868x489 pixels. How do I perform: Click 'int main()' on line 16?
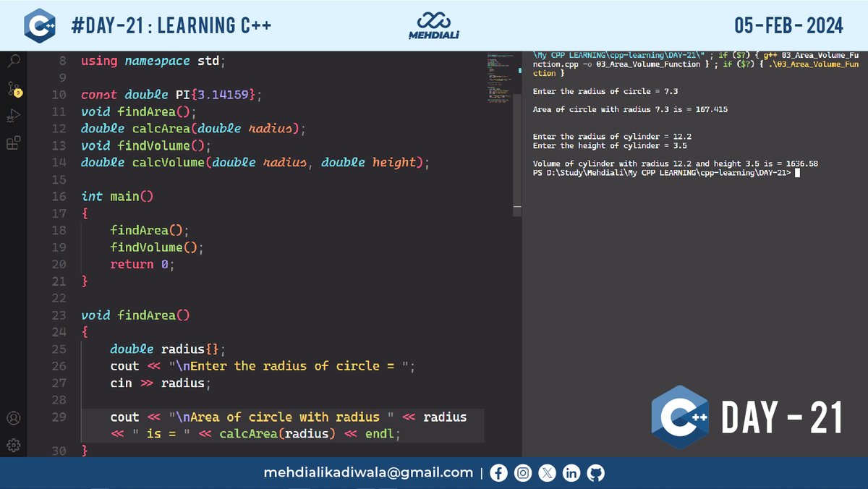(117, 197)
